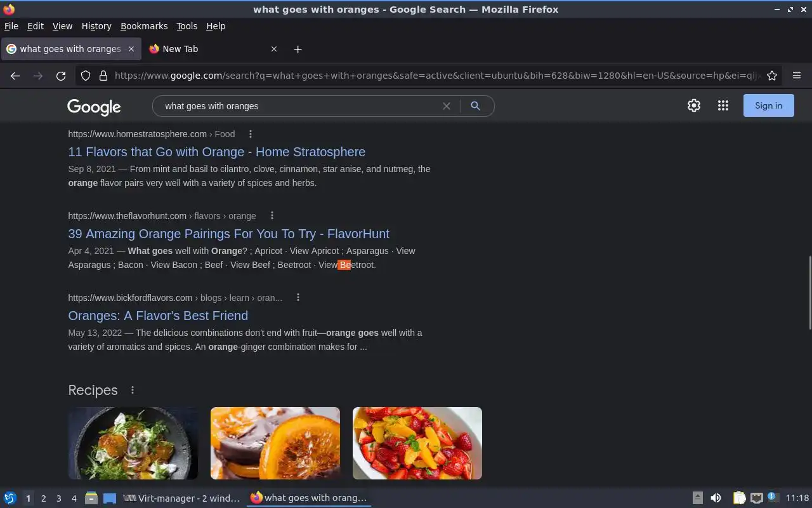
Task: Open the desktop start menu icon
Action: click(x=10, y=498)
